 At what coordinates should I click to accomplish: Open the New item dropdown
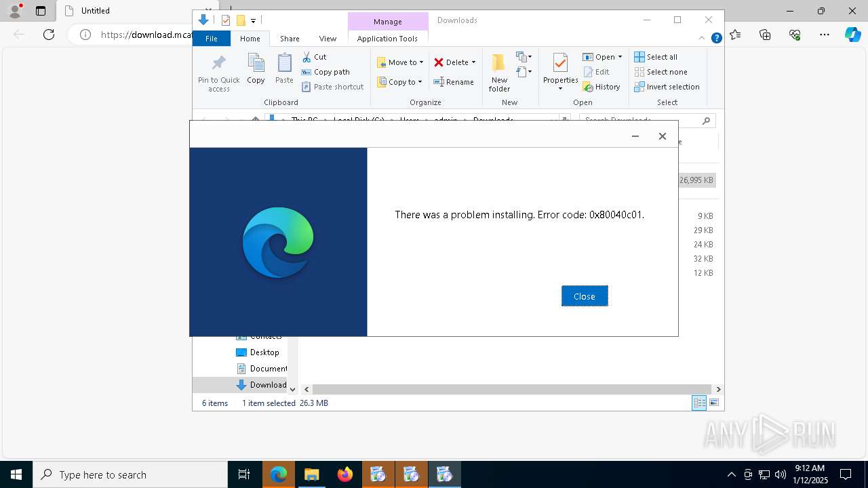(x=524, y=57)
